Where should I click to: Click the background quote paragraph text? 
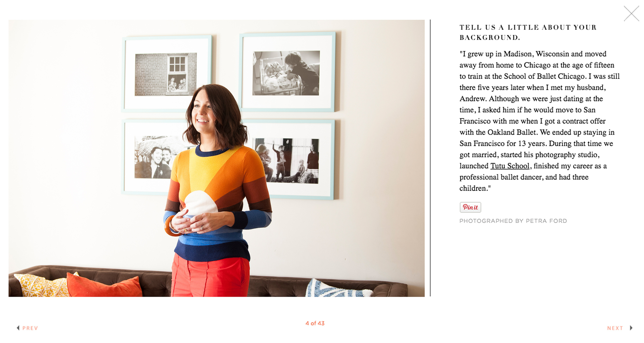click(x=539, y=121)
